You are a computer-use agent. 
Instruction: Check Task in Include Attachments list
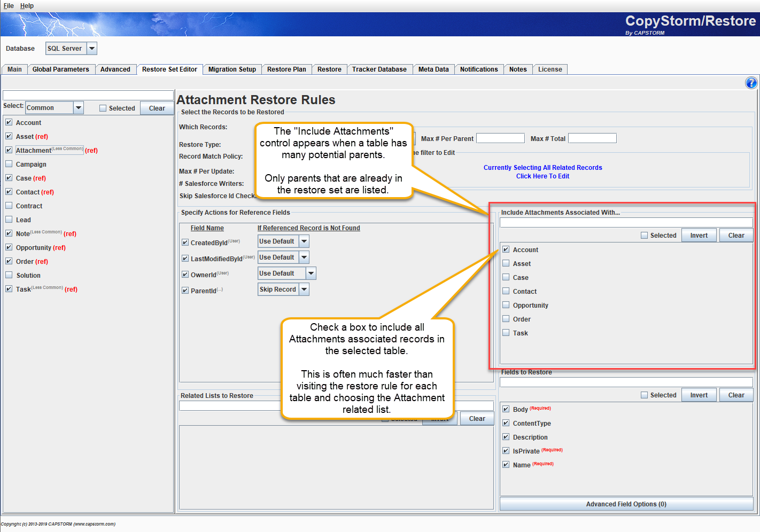click(x=506, y=333)
